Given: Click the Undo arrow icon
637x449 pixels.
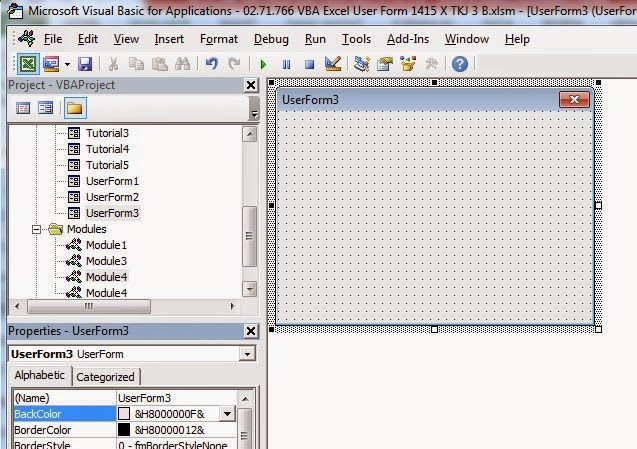Looking at the screenshot, I should [212, 64].
